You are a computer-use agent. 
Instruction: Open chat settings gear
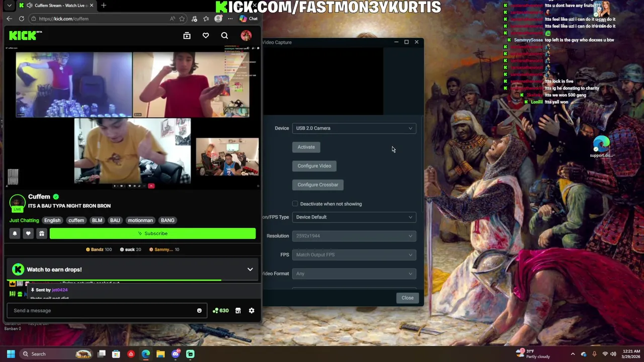(252, 311)
